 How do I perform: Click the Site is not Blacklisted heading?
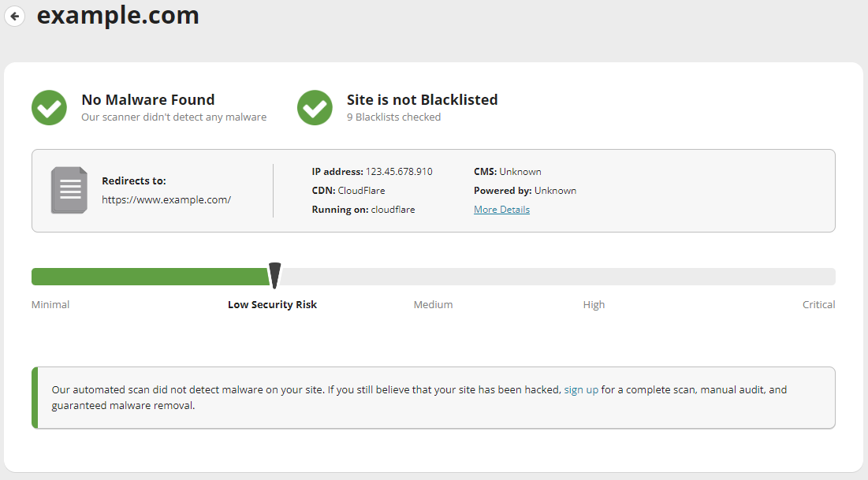pyautogui.click(x=422, y=99)
